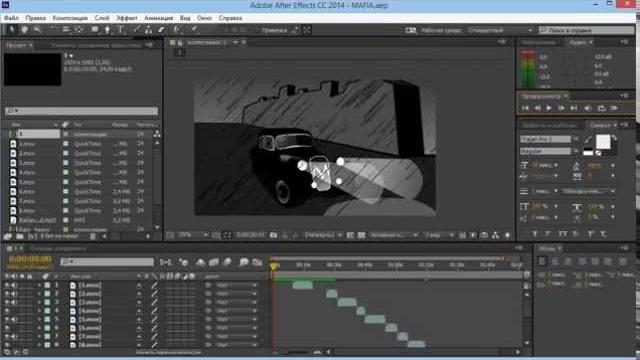
Task: Open project flowchart view icon
Action: (x=157, y=134)
